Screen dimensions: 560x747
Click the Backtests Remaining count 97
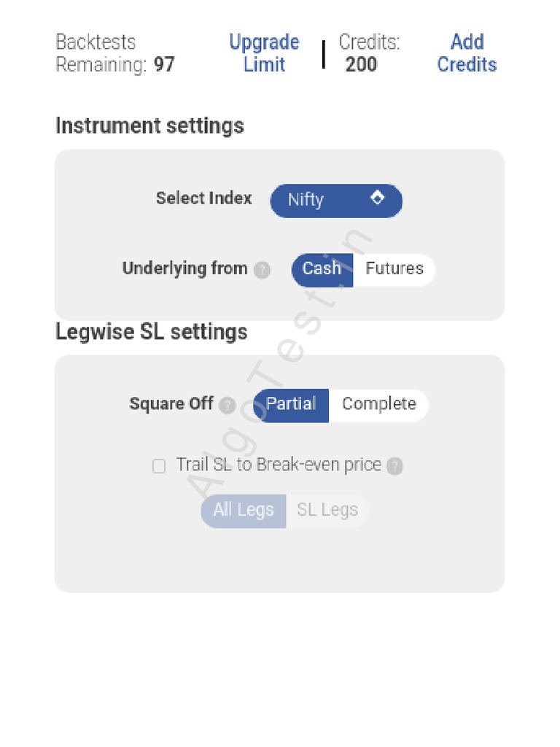point(164,65)
